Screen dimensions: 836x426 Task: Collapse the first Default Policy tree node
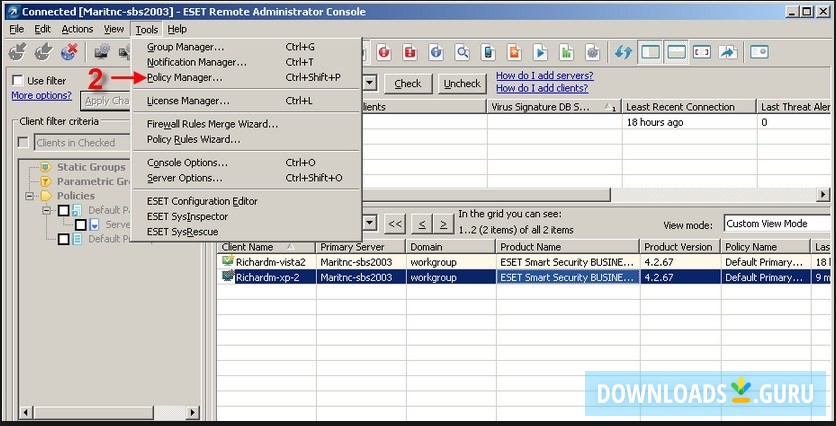point(46,210)
